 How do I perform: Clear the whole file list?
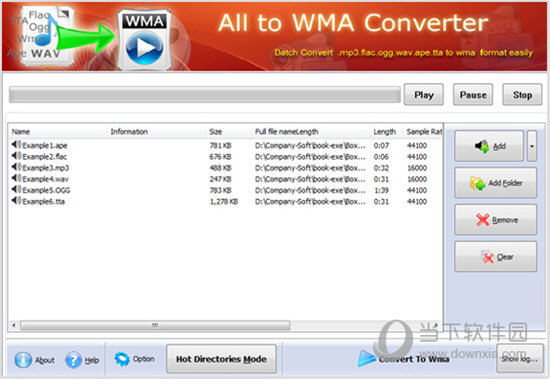point(496,257)
